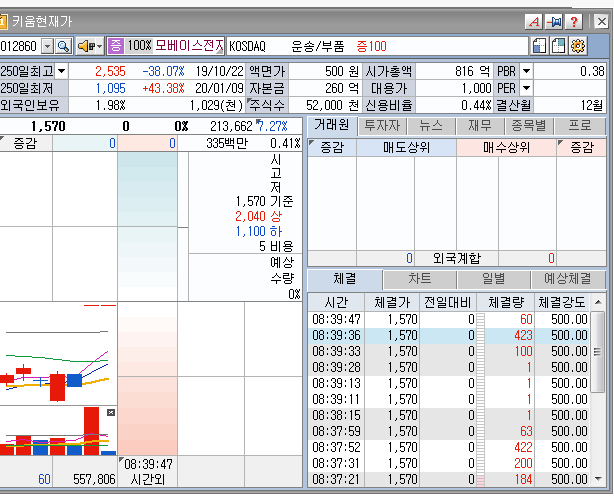614x496 pixels.
Task: Open the 재무 tab
Action: (480, 126)
